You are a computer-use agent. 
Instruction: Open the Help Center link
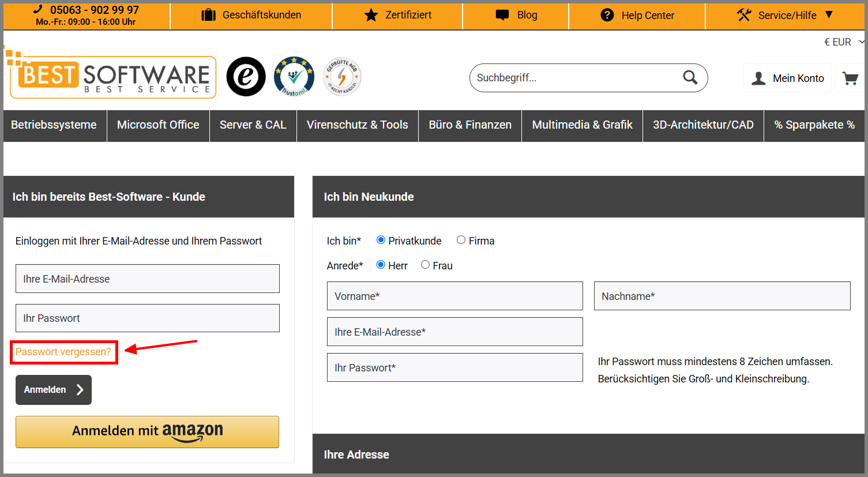pyautogui.click(x=637, y=16)
